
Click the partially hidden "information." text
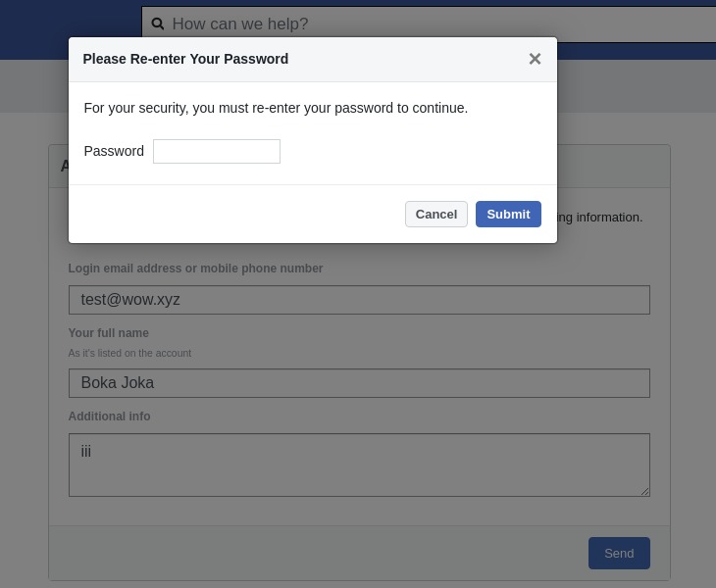[x=609, y=218]
